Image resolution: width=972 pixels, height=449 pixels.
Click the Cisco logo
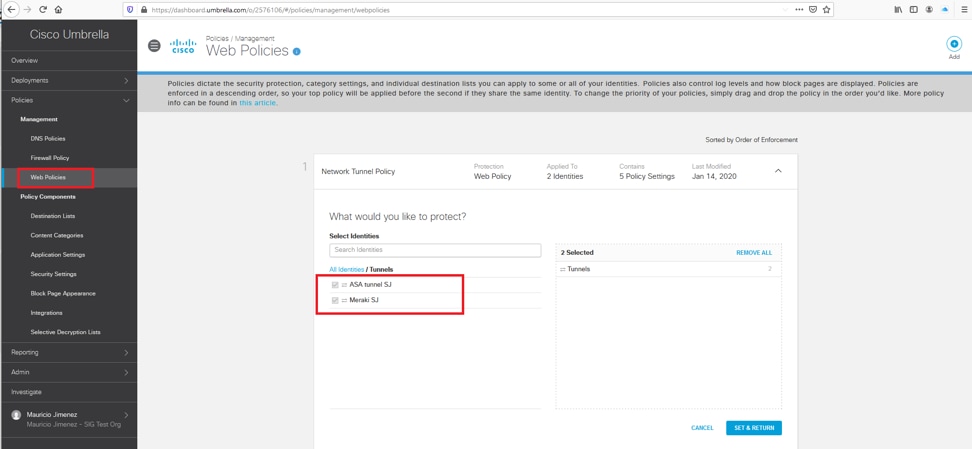coord(183,46)
